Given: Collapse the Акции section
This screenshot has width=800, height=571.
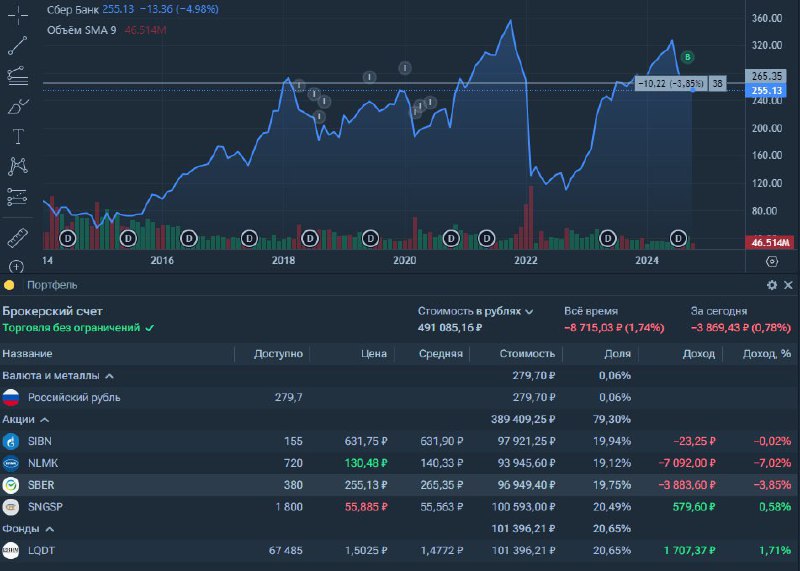Looking at the screenshot, I should click(x=44, y=420).
